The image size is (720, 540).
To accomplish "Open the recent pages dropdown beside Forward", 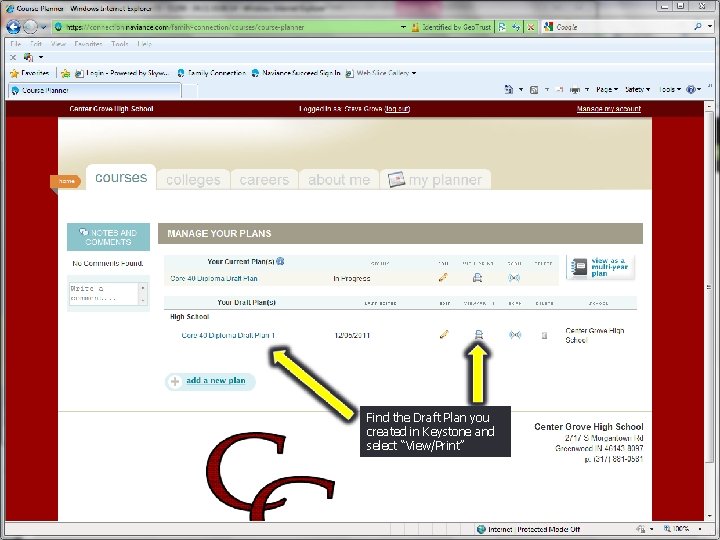I will point(44,28).
